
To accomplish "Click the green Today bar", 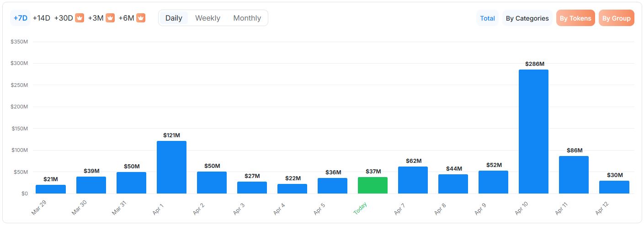I will tap(373, 185).
